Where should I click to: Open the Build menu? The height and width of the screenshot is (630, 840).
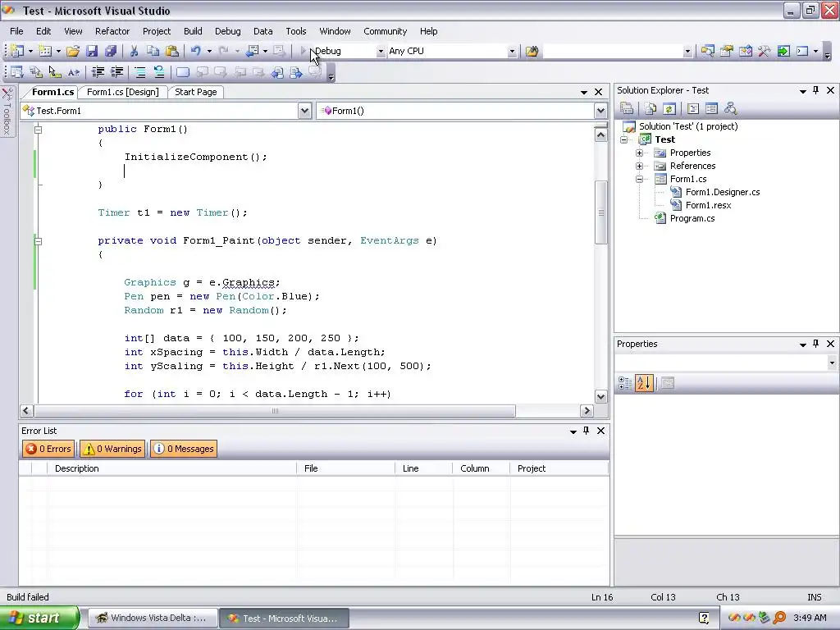tap(193, 31)
